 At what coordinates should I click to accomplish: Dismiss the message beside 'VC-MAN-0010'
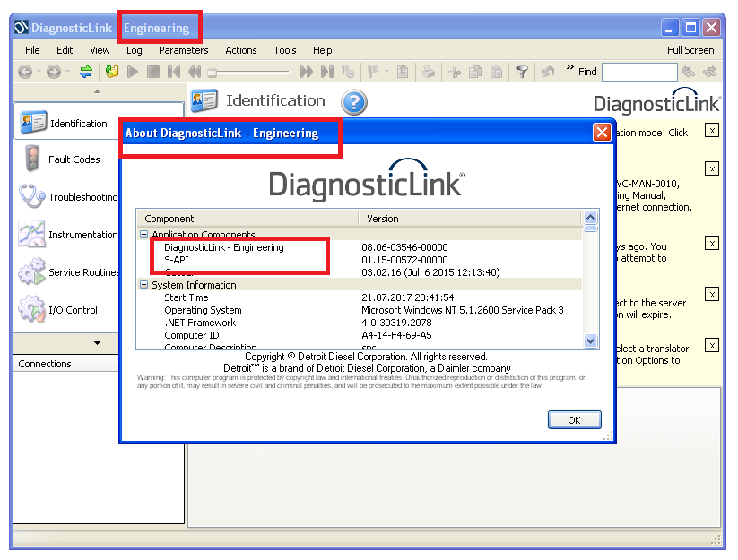pos(712,168)
